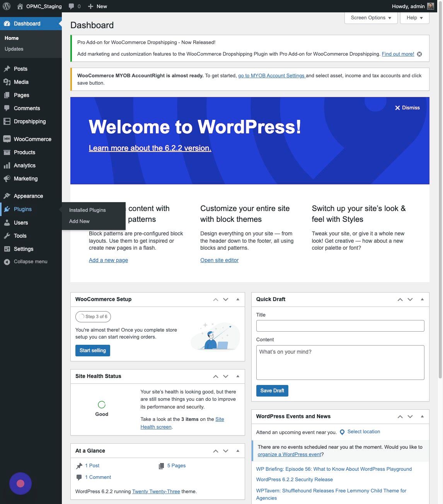The image size is (443, 504).
Task: Click the admin avatar thumbnail
Action: pyautogui.click(x=431, y=6)
